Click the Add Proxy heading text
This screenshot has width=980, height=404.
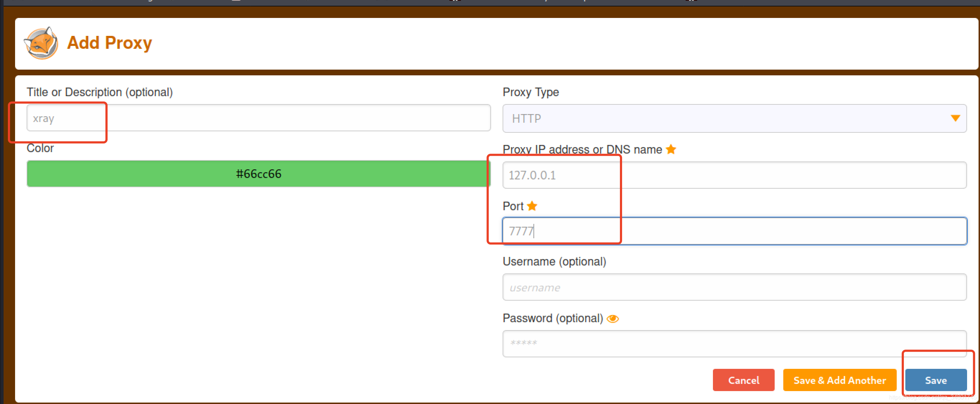tap(109, 43)
